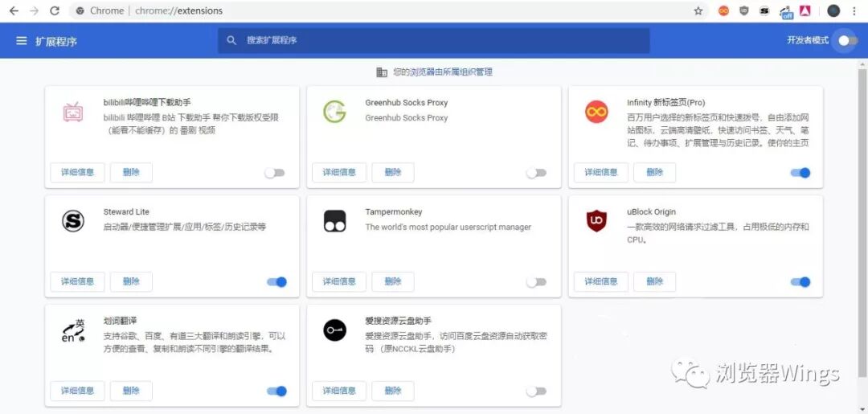The height and width of the screenshot is (414, 868).
Task: Disable the Steward Lite toggle
Action: pos(276,281)
